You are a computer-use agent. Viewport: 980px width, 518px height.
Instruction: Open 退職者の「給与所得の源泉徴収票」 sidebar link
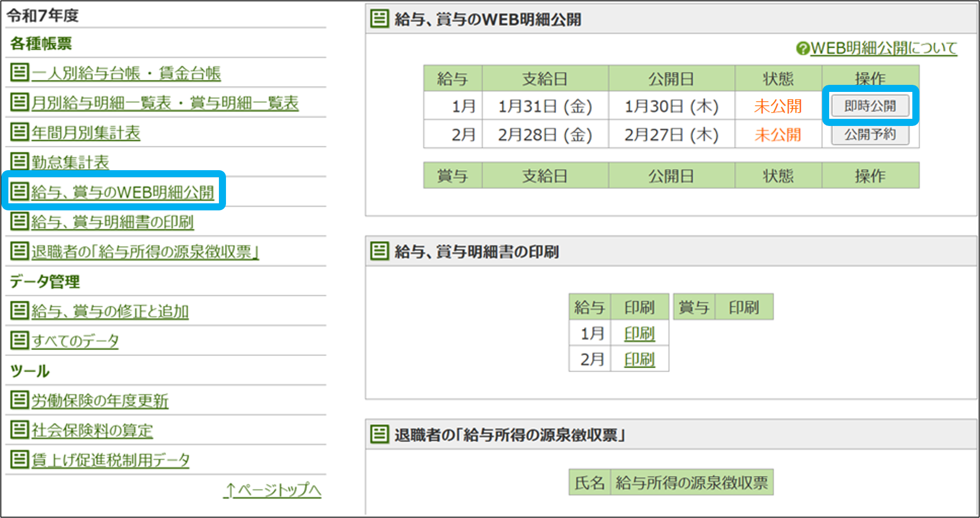[145, 251]
